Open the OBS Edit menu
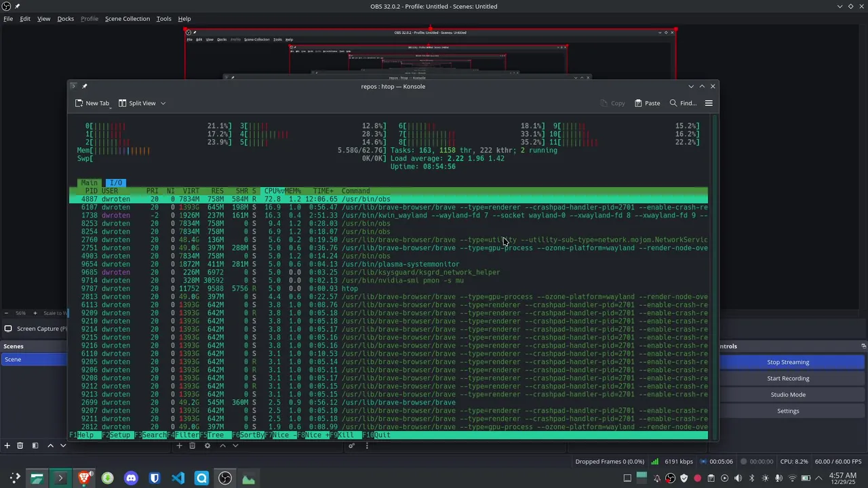Image resolution: width=868 pixels, height=488 pixels. [25, 19]
